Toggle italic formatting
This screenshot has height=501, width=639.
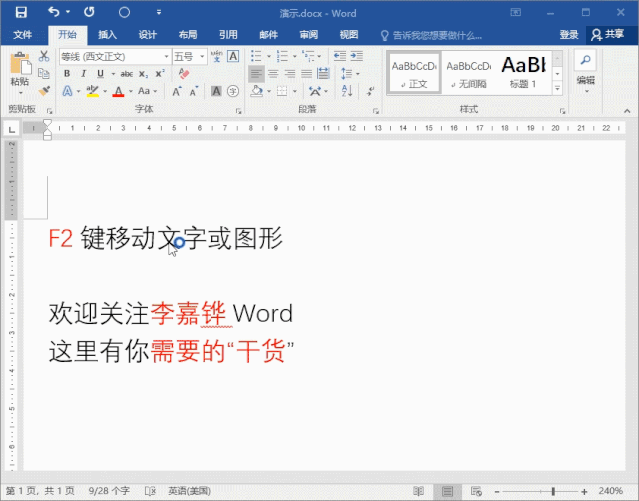tap(84, 74)
